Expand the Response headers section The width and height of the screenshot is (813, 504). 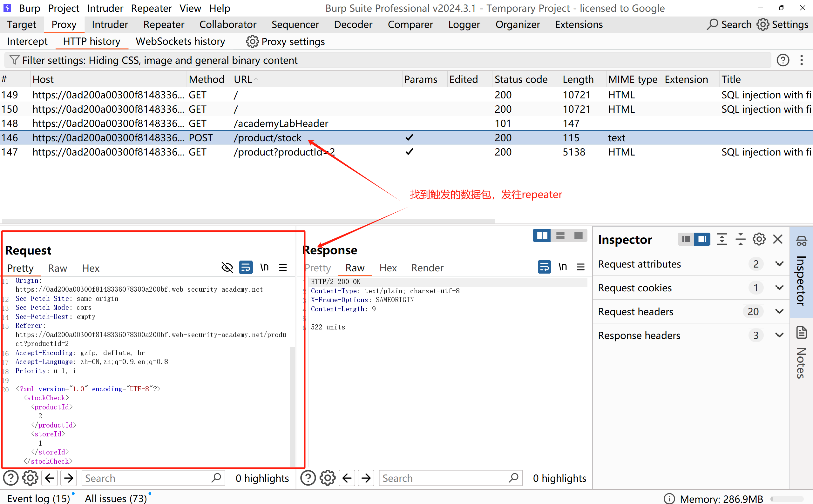pos(779,335)
